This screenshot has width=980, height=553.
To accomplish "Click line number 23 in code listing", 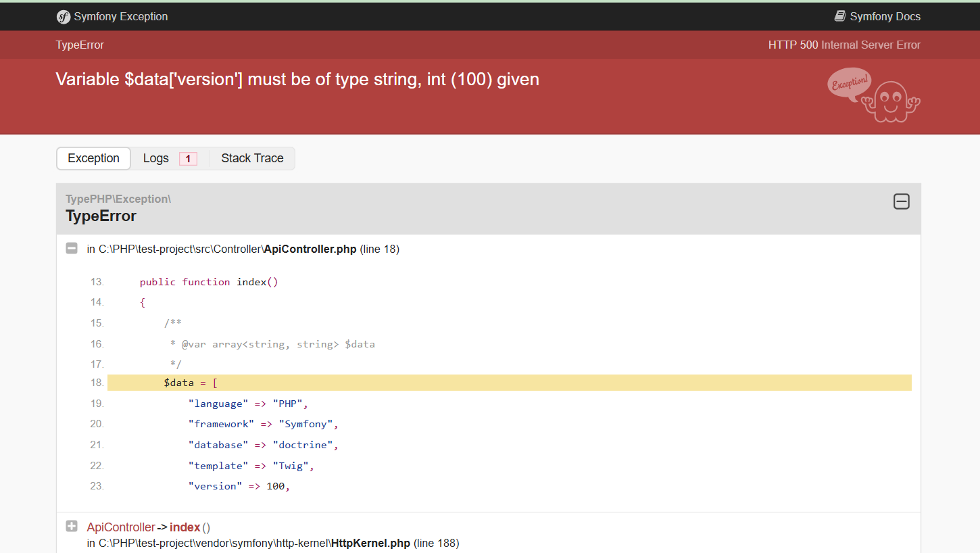I will (97, 486).
